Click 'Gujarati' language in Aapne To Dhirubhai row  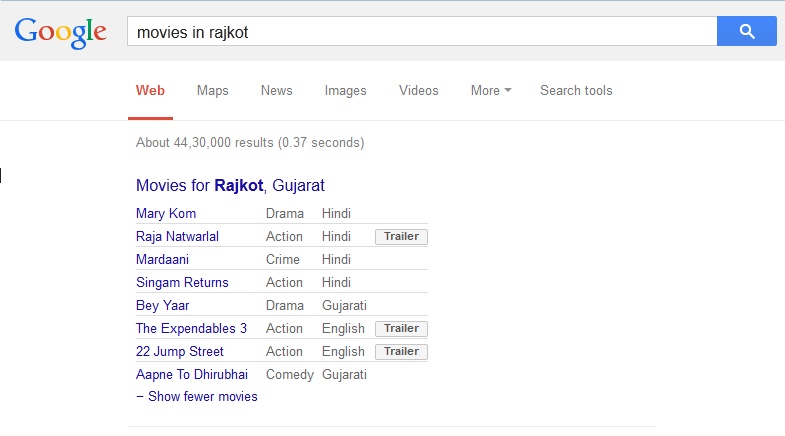pyautogui.click(x=344, y=375)
